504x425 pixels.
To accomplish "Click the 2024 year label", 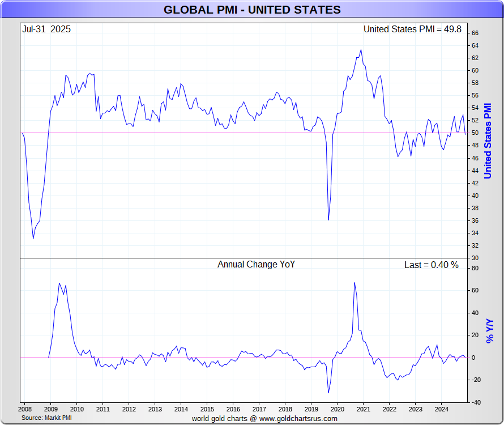I will coord(441,409).
